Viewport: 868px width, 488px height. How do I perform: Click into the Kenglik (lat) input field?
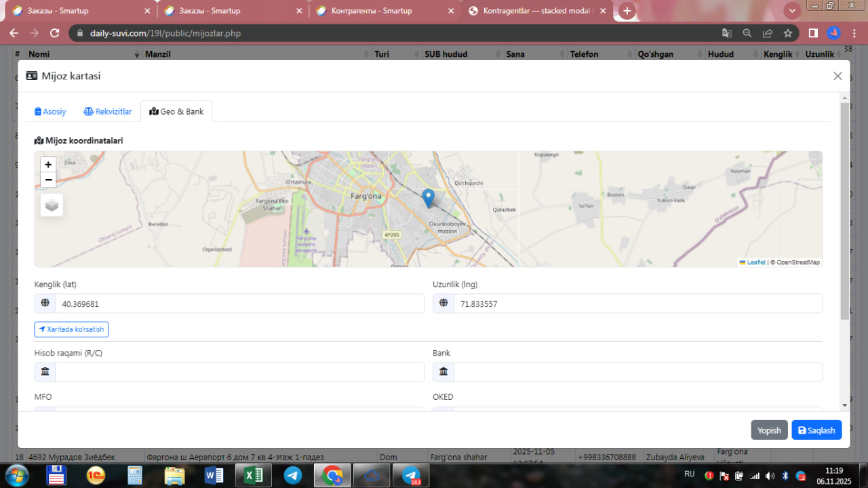(239, 304)
